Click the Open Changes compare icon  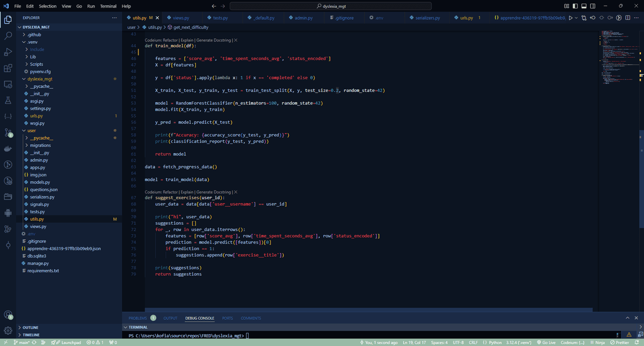tap(584, 18)
